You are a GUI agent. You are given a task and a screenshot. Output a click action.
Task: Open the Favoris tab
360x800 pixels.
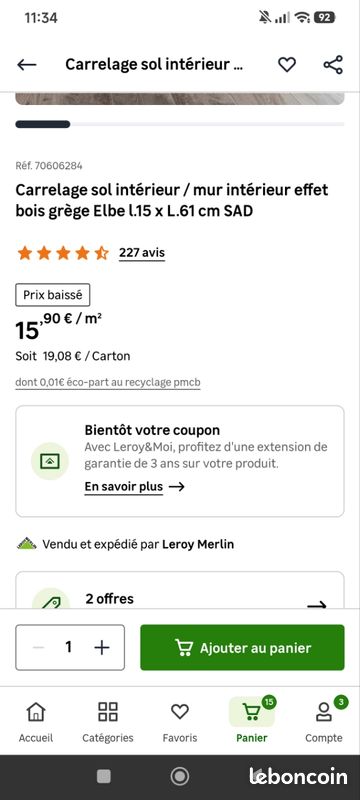(x=179, y=722)
